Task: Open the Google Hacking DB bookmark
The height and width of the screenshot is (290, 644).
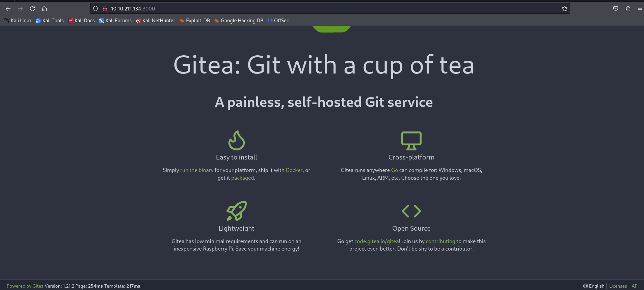Action: [x=239, y=21]
